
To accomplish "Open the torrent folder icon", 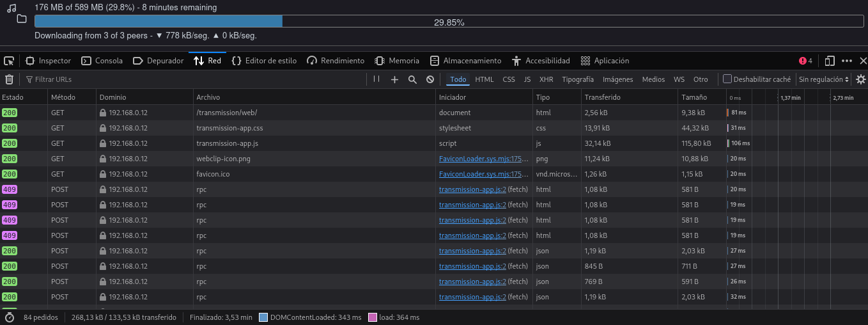I will coord(22,19).
